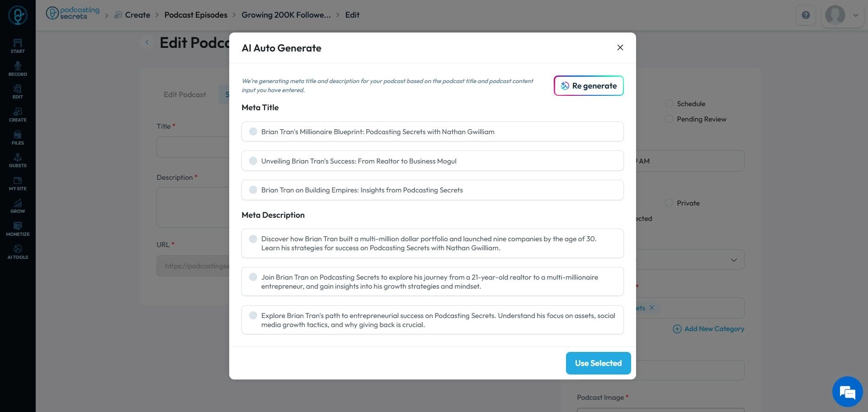Close the AI Auto Generate dialog
This screenshot has height=412, width=868.
pos(620,48)
